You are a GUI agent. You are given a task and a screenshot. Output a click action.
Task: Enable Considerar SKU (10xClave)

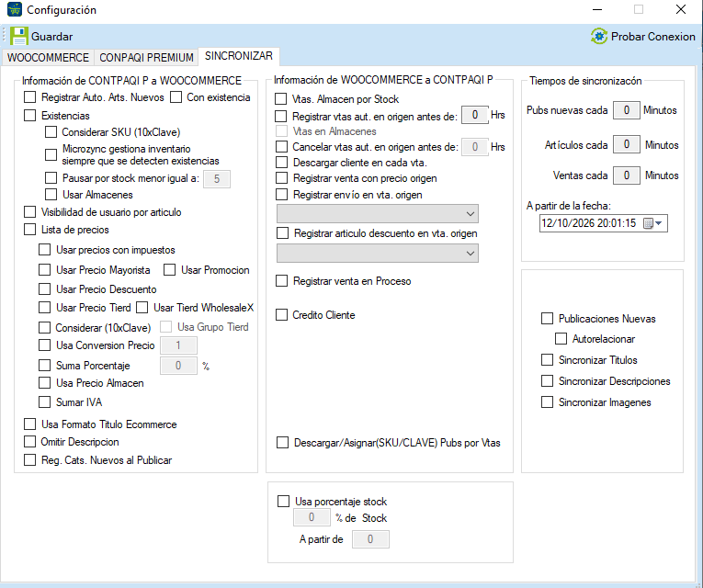(51, 132)
